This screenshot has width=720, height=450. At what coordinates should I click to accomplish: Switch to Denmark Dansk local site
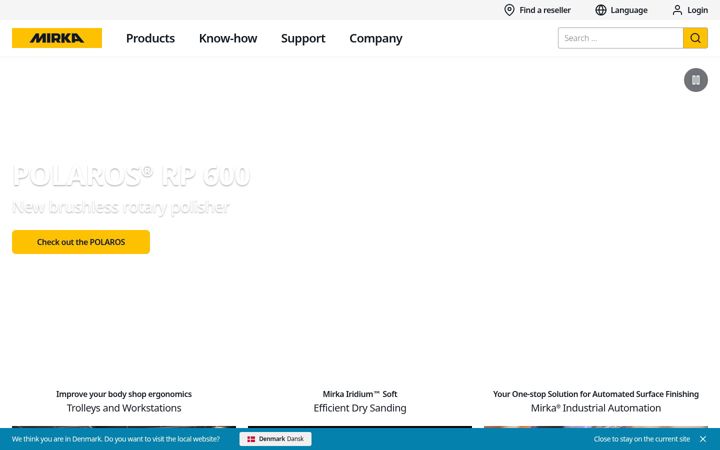(x=276, y=439)
